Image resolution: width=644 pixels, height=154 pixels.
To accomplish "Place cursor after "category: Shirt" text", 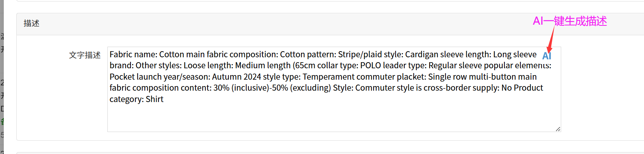I will (164, 99).
